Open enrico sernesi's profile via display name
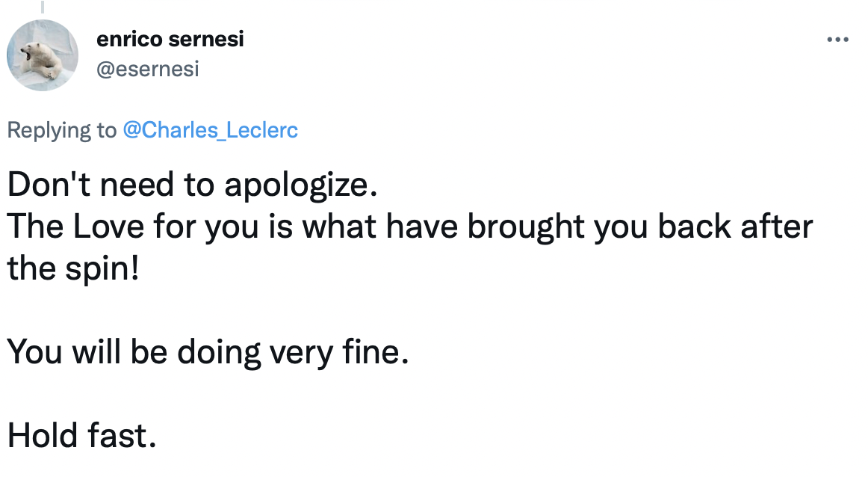Viewport: 868px width, 477px height. [170, 40]
